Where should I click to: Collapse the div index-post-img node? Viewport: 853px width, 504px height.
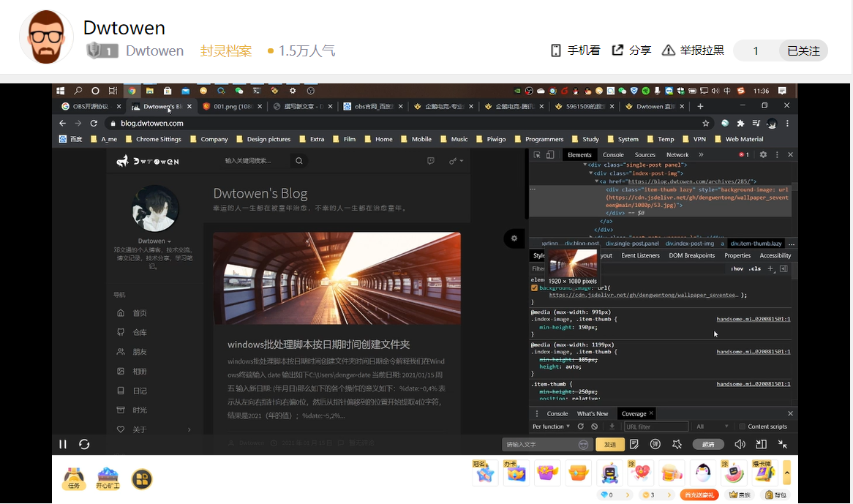point(591,173)
